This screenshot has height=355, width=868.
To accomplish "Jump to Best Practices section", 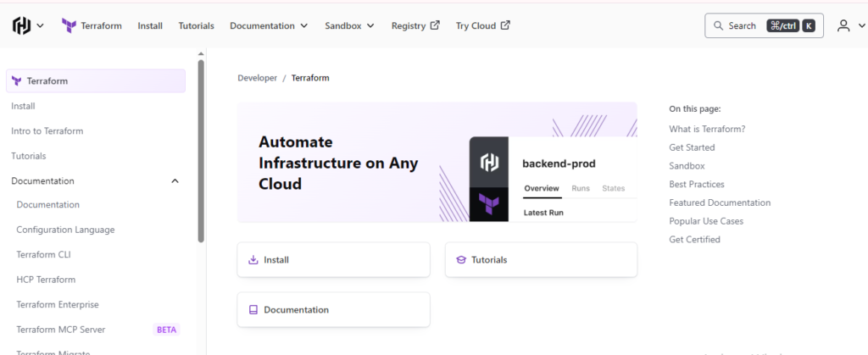I will (x=697, y=184).
